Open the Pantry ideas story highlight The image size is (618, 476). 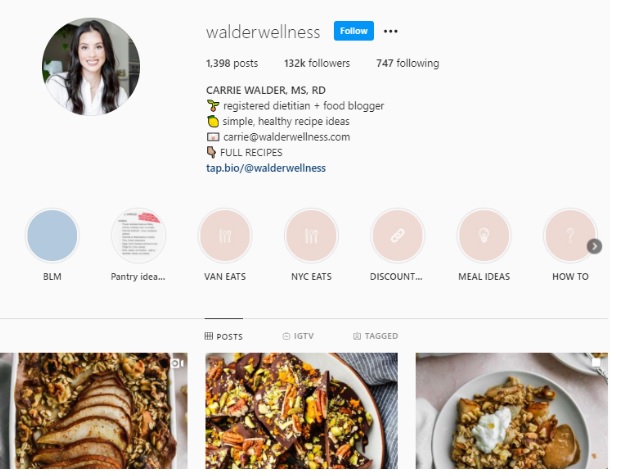tap(138, 236)
